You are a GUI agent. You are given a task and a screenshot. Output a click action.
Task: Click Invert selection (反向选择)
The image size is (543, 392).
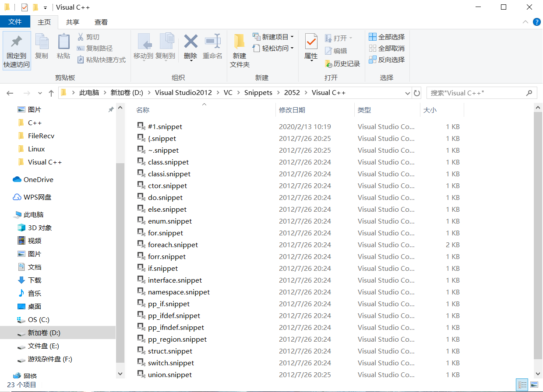[387, 60]
